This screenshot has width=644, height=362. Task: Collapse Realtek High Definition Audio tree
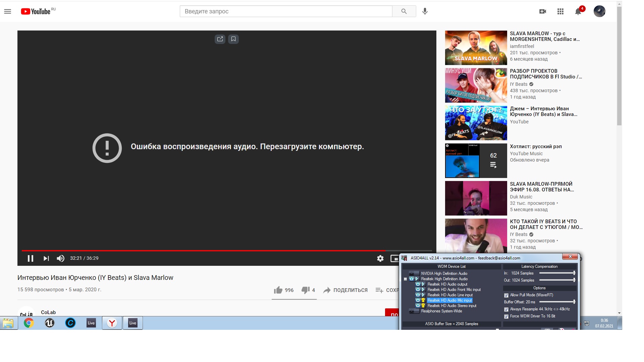(405, 279)
